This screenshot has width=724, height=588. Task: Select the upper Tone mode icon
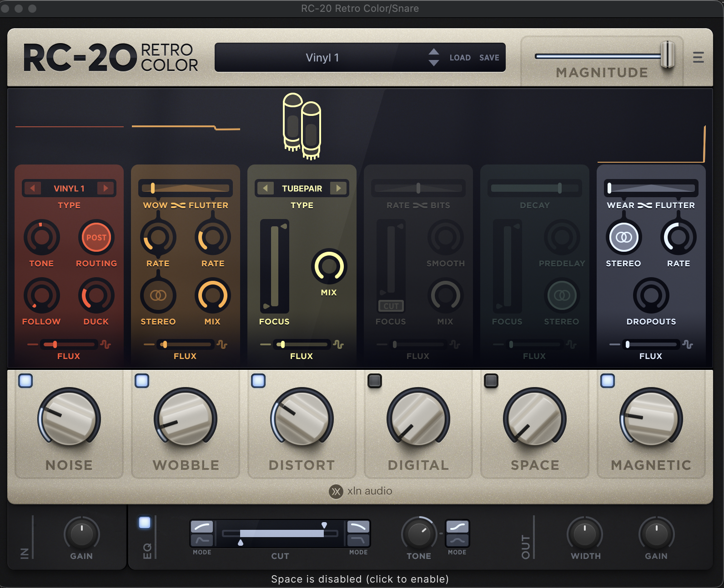tap(458, 527)
